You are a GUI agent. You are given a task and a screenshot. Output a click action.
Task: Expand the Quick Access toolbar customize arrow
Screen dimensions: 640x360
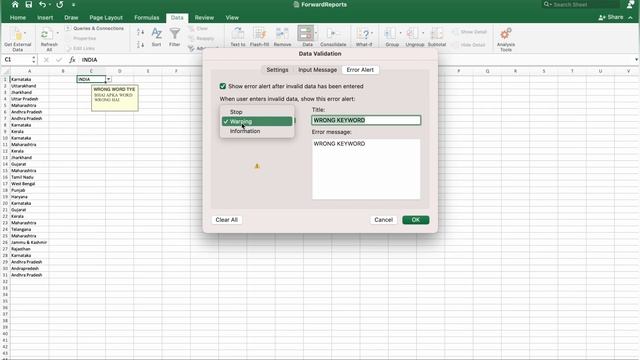tap(73, 5)
